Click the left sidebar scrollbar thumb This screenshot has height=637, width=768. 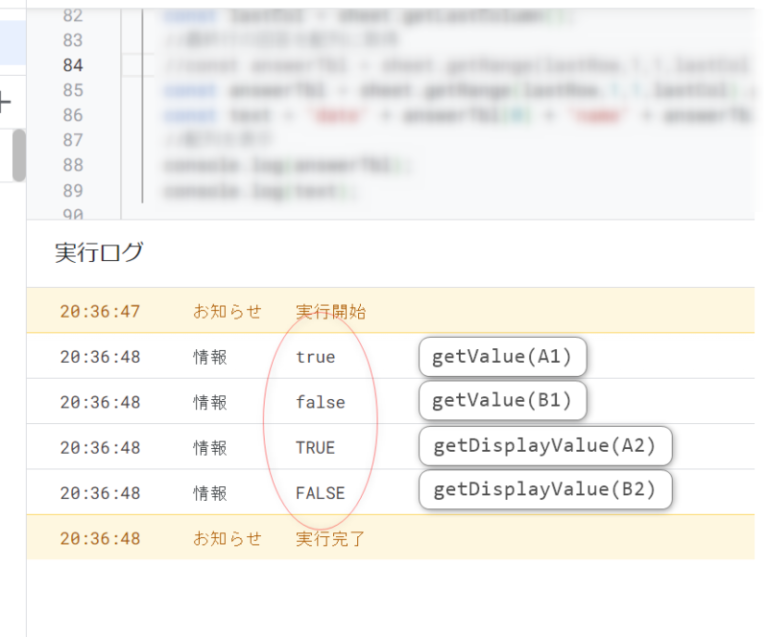point(18,155)
